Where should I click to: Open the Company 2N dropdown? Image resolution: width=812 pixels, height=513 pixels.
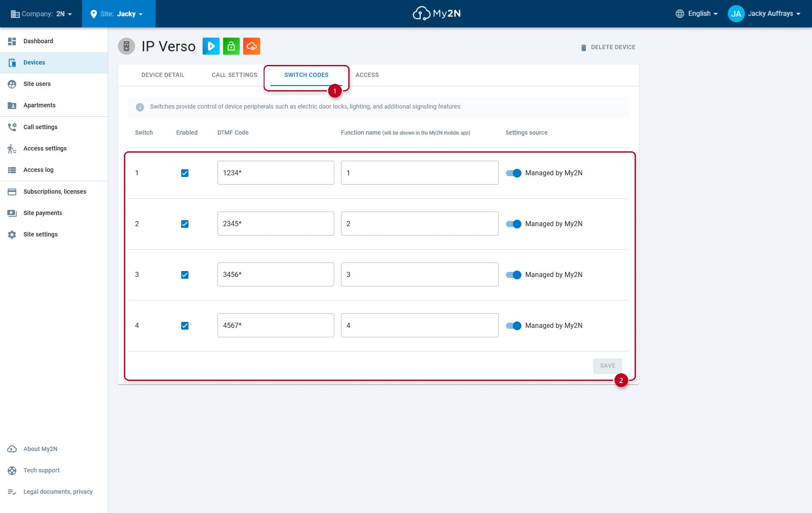click(41, 14)
